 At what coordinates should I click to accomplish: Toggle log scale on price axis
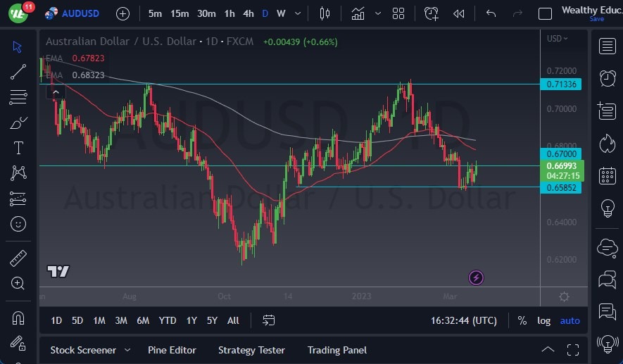(x=544, y=320)
